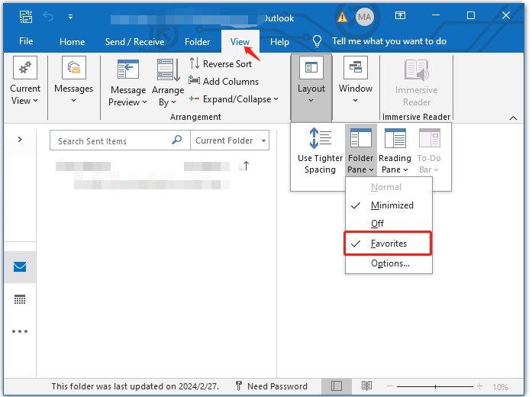Click zoom in plus button
Viewport: 532px width, 397px height.
point(480,386)
